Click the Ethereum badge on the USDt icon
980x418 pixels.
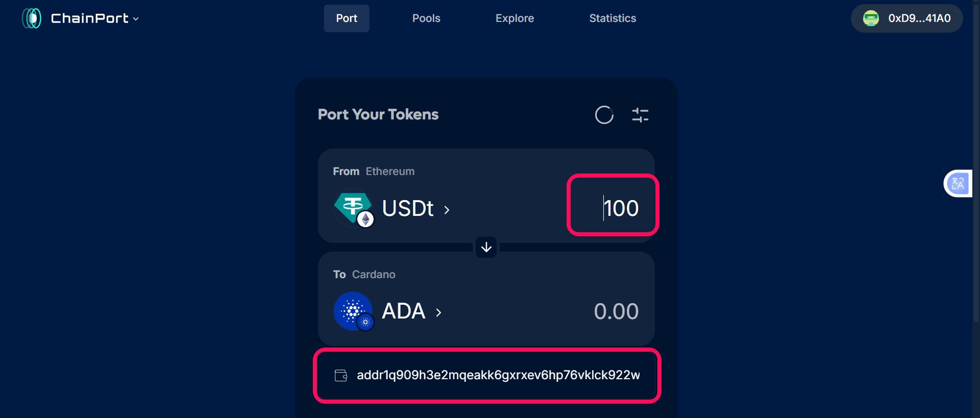(x=366, y=220)
